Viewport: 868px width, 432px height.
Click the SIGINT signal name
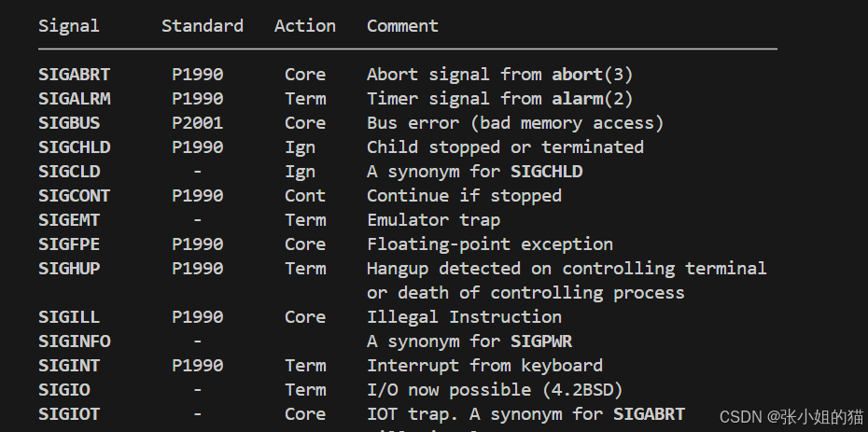click(69, 366)
